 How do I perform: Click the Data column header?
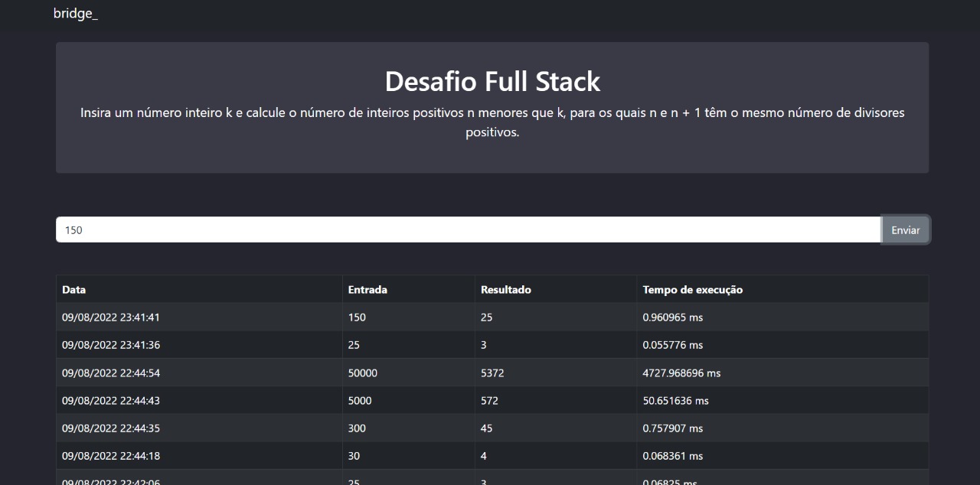click(x=74, y=289)
